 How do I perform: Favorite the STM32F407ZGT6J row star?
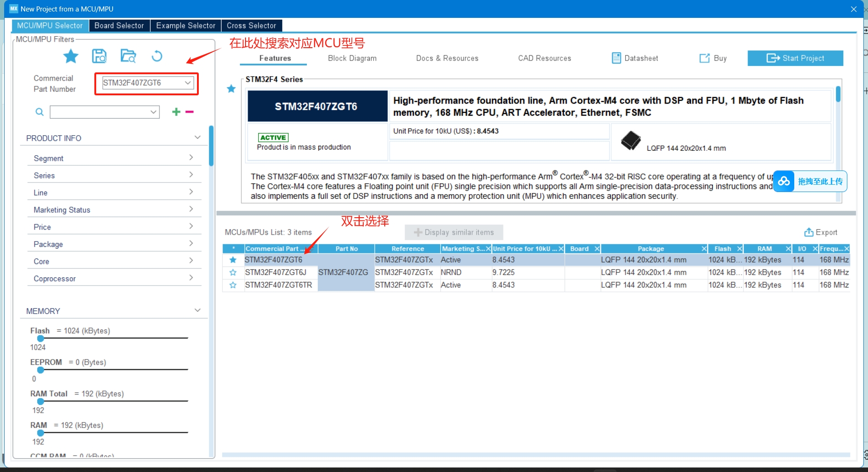233,272
